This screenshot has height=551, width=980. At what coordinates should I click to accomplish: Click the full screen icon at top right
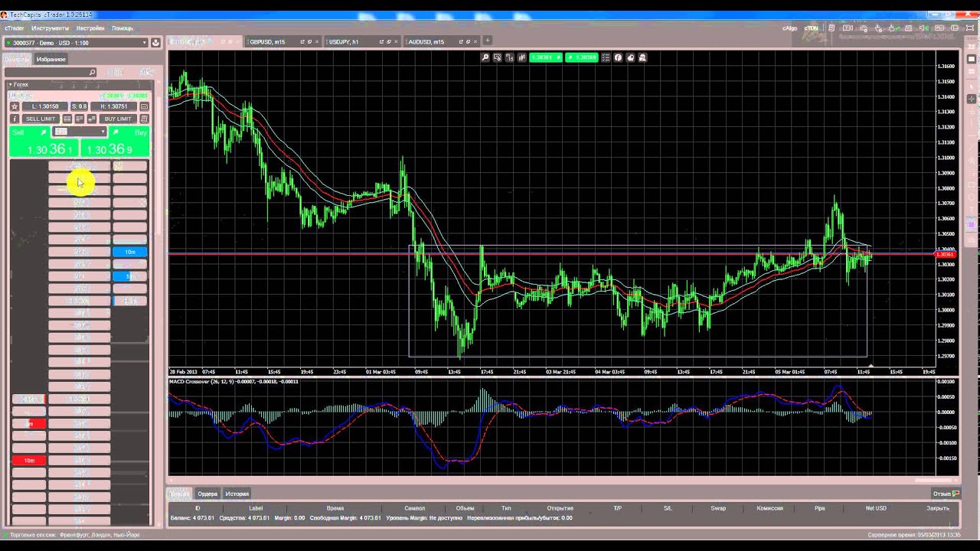click(971, 28)
